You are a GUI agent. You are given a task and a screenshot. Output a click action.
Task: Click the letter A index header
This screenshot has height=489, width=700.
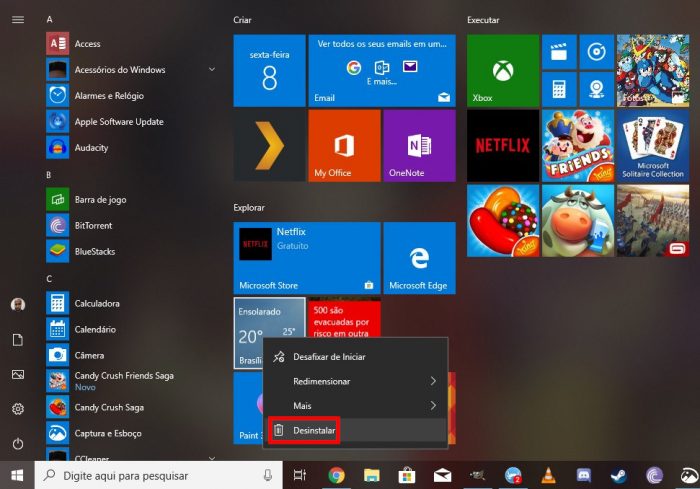pyautogui.click(x=49, y=20)
